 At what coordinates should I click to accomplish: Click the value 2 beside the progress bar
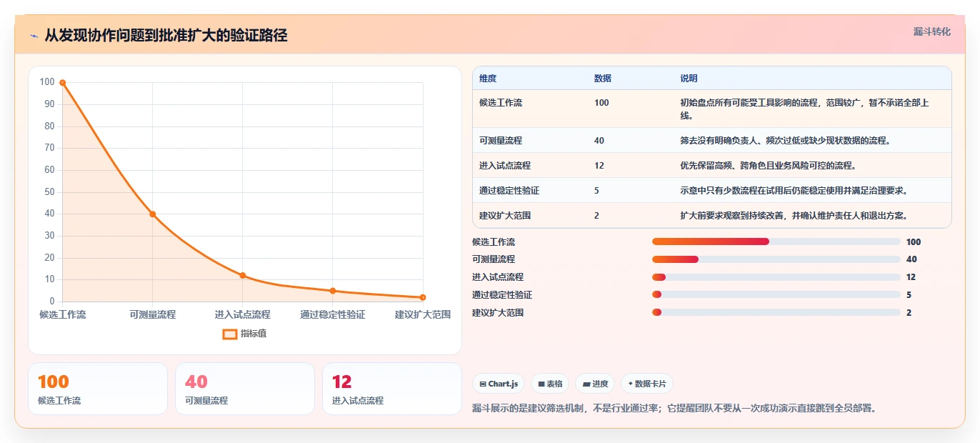tap(909, 313)
